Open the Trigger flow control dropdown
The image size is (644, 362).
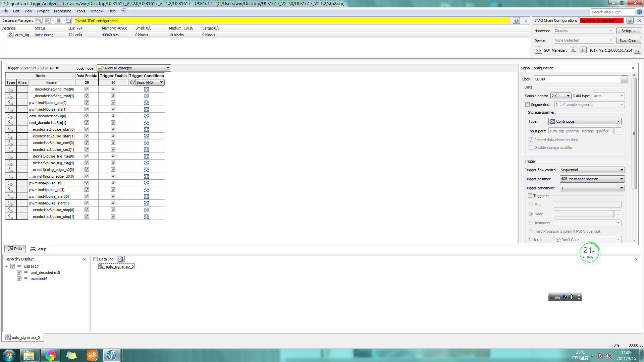point(591,170)
